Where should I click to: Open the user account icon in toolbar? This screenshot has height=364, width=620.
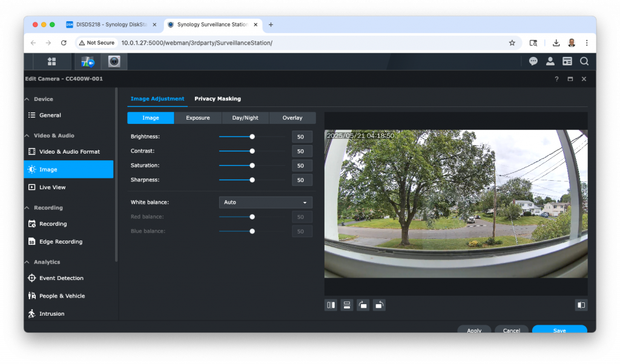pos(550,61)
